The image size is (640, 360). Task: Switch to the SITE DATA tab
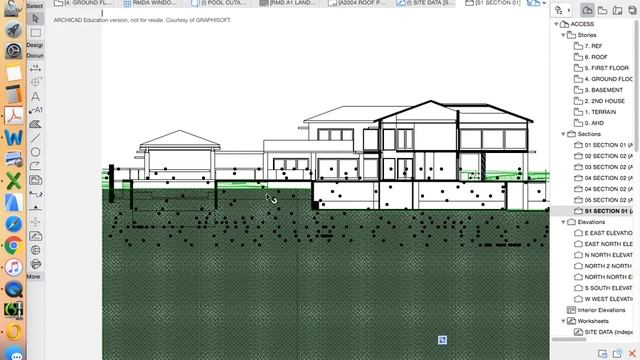click(425, 3)
